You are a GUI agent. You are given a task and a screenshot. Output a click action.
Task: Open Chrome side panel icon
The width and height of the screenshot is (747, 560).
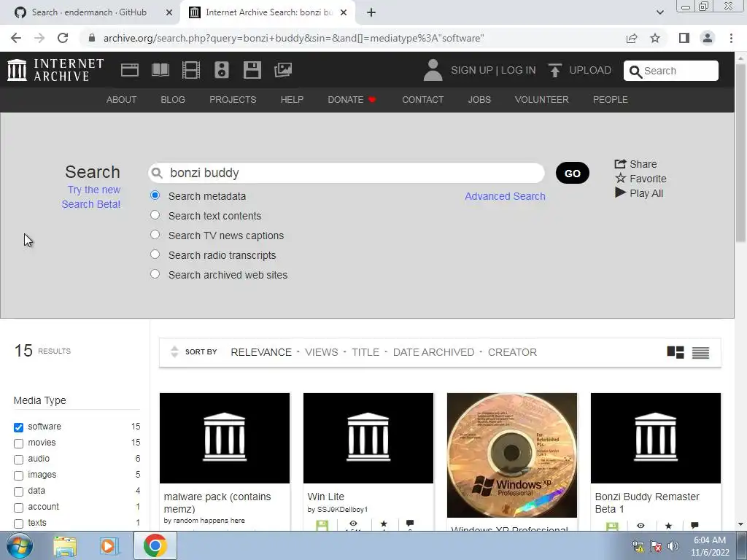[684, 38]
